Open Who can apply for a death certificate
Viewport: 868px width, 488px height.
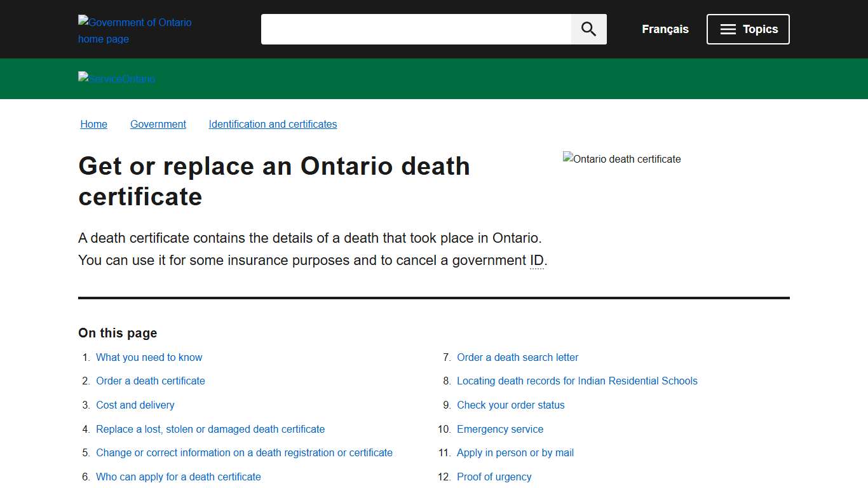point(178,477)
